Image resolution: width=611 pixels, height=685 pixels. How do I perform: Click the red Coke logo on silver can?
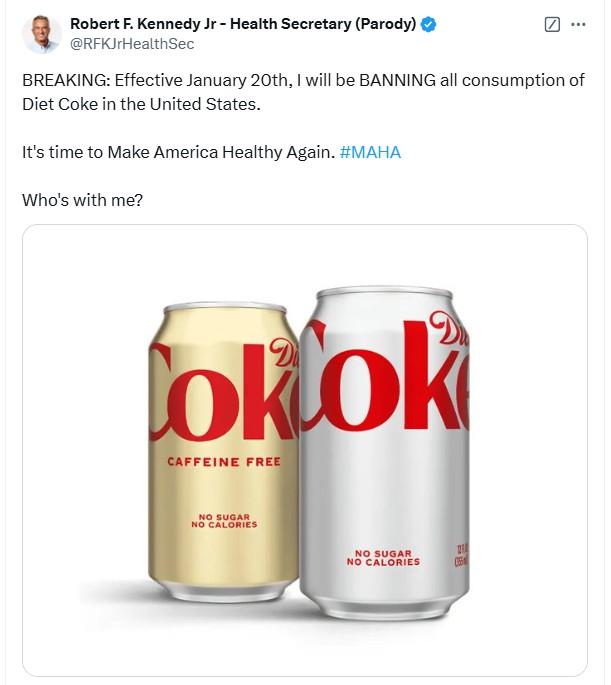(x=384, y=374)
